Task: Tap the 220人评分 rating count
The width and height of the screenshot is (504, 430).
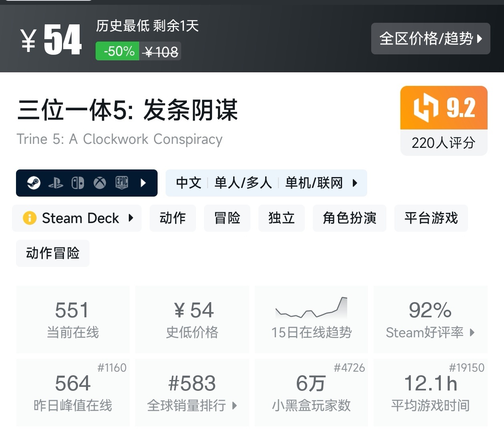Action: [x=444, y=143]
